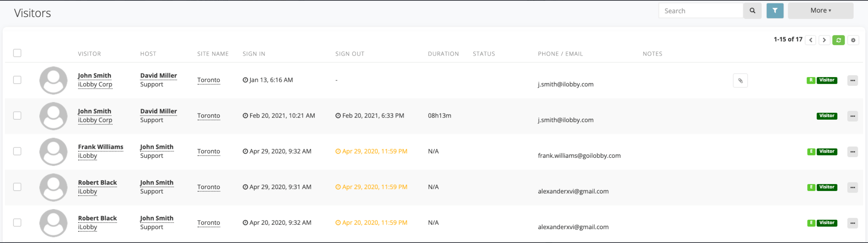
Task: Open options menu for Apr 20 visit
Action: [x=853, y=223]
